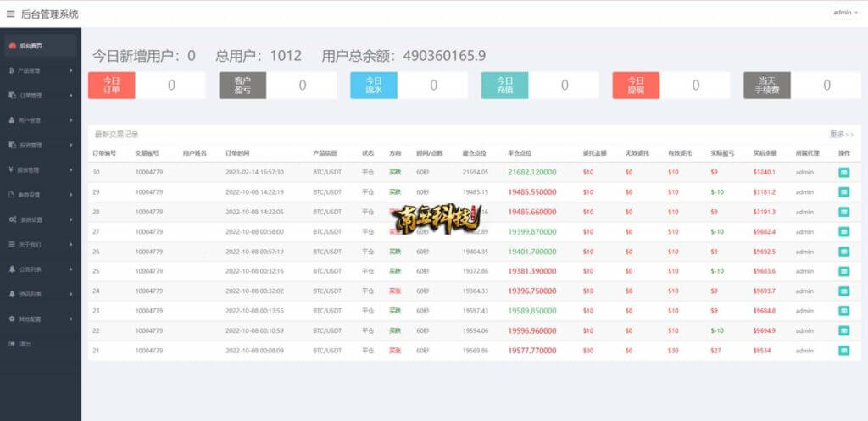Open the action icon for order 21

(x=843, y=350)
